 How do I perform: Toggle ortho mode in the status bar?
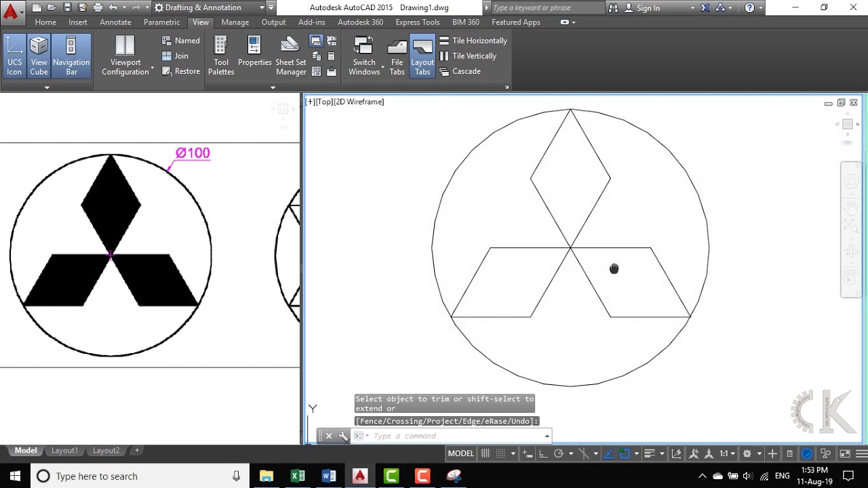tap(542, 453)
